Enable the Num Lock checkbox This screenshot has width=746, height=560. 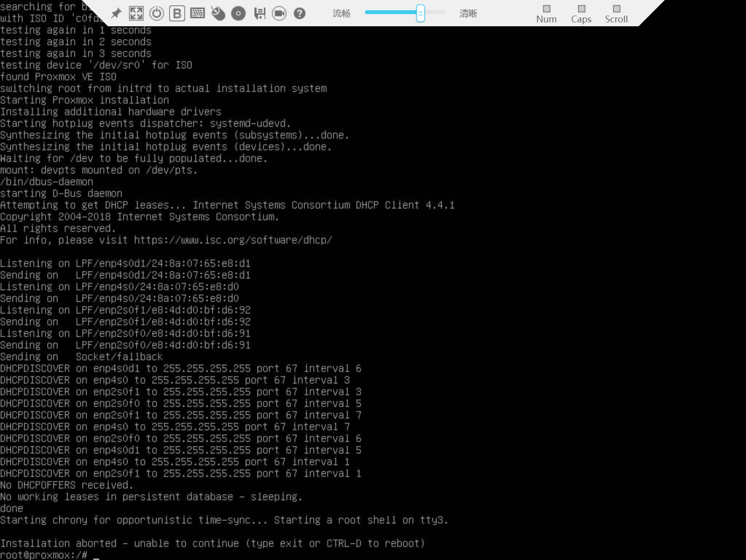pos(546,8)
